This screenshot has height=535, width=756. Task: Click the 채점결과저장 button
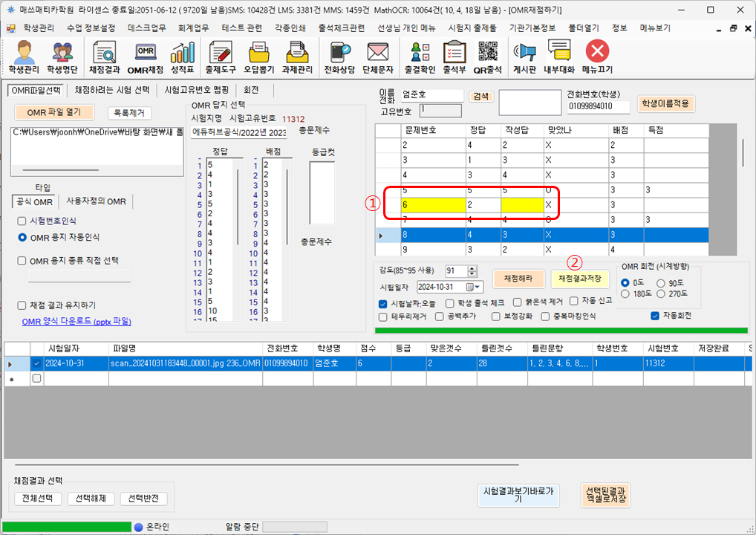tap(579, 279)
